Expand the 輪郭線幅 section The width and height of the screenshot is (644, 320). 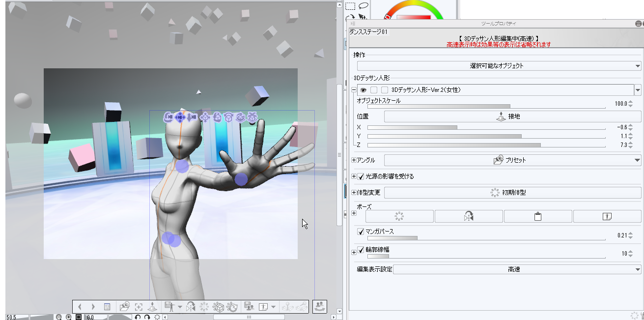pyautogui.click(x=354, y=252)
